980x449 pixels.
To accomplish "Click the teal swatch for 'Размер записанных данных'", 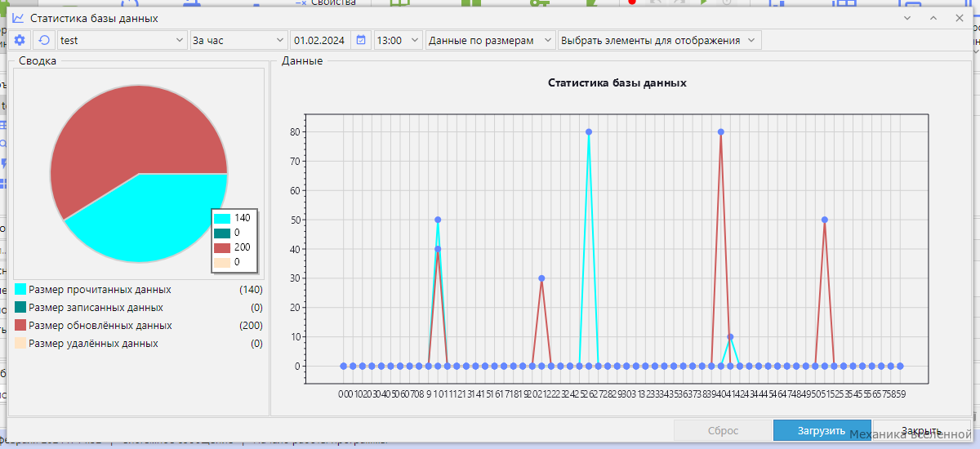I will [20, 308].
